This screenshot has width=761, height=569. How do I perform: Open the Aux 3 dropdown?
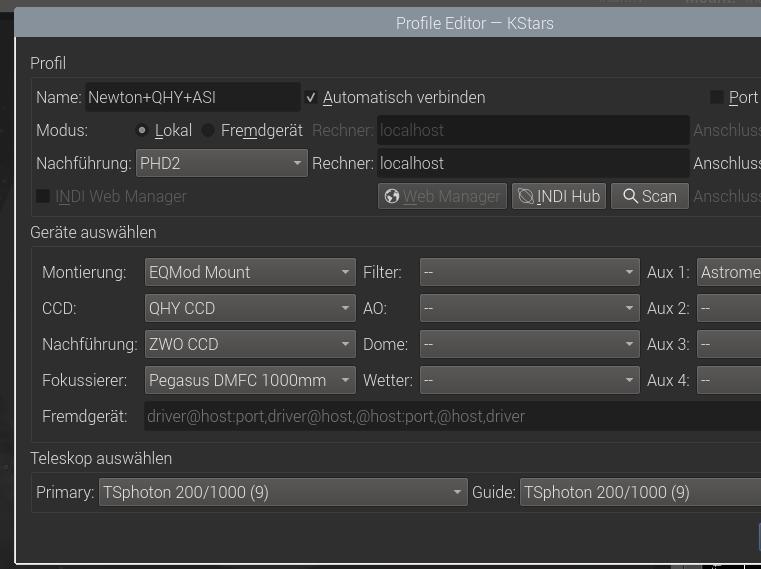coord(729,344)
